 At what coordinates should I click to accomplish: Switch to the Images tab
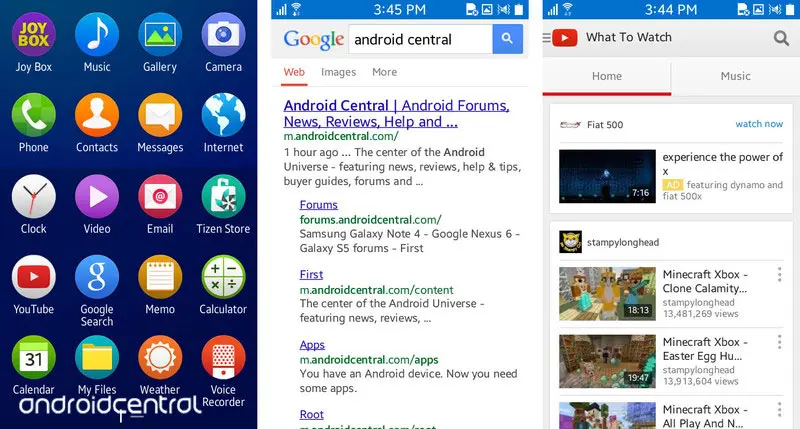(x=338, y=72)
